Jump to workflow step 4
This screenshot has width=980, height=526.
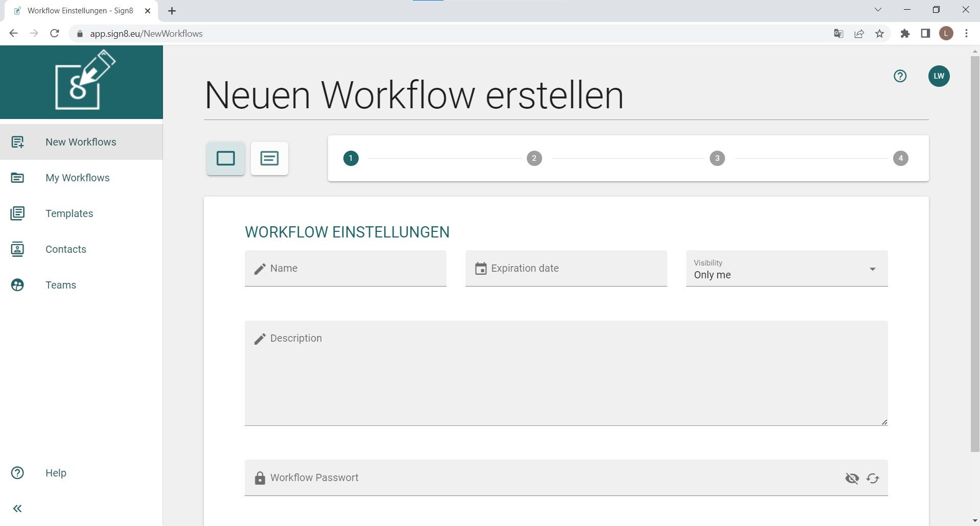(x=900, y=158)
